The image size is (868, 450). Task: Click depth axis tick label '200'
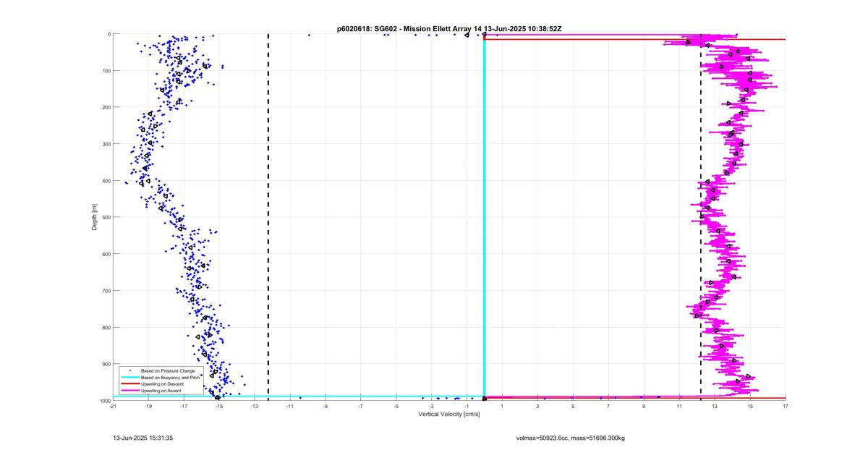[106, 107]
